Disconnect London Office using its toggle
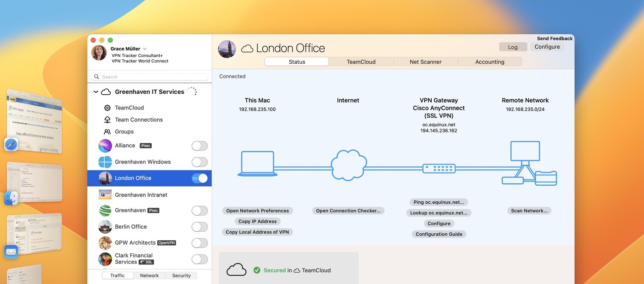This screenshot has width=644, height=284. [200, 178]
